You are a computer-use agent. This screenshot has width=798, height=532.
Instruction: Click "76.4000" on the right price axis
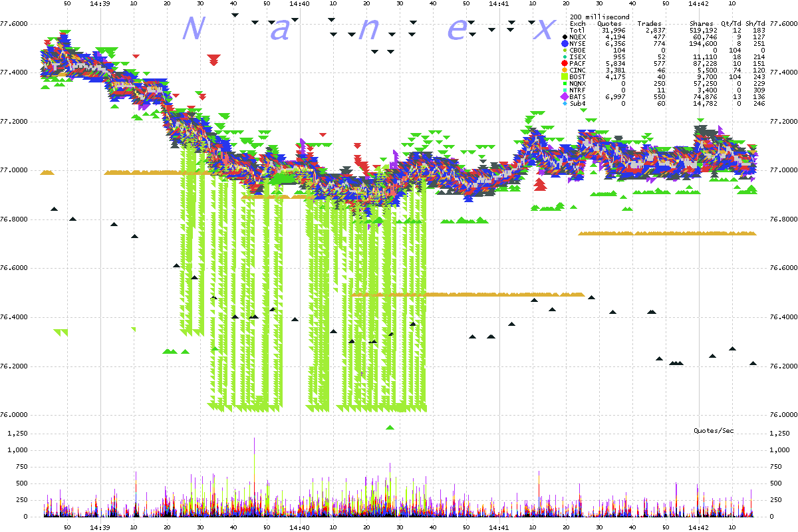click(x=783, y=317)
